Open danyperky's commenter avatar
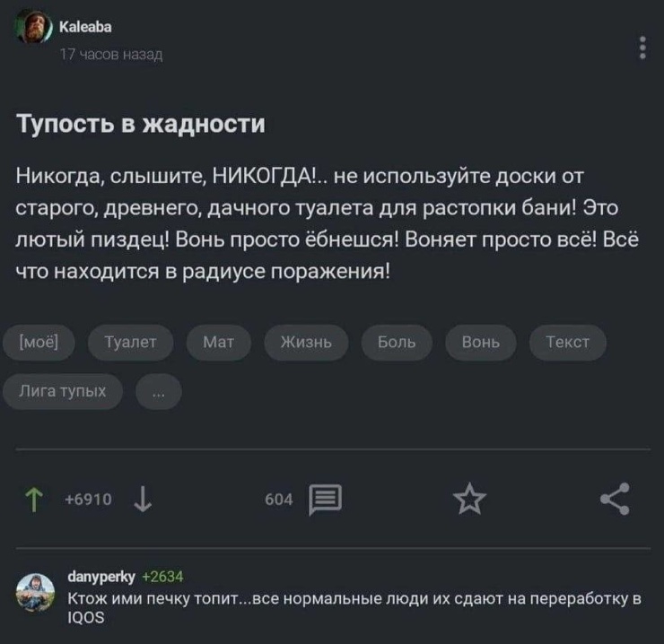The height and width of the screenshot is (644, 664). pyautogui.click(x=35, y=590)
